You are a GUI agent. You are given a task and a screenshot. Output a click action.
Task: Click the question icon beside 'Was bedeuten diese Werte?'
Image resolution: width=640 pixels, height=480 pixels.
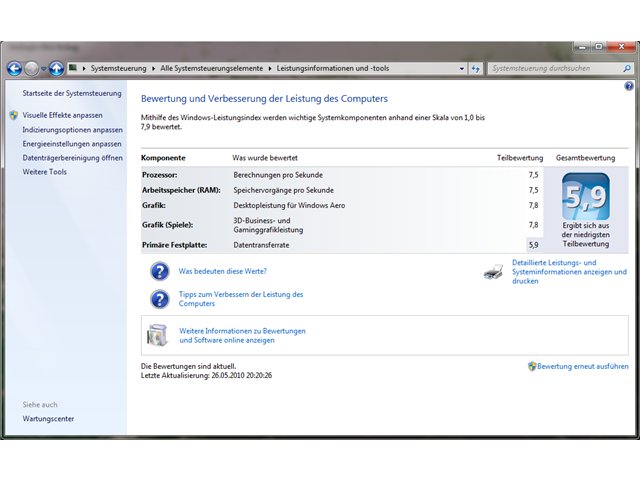tap(160, 271)
